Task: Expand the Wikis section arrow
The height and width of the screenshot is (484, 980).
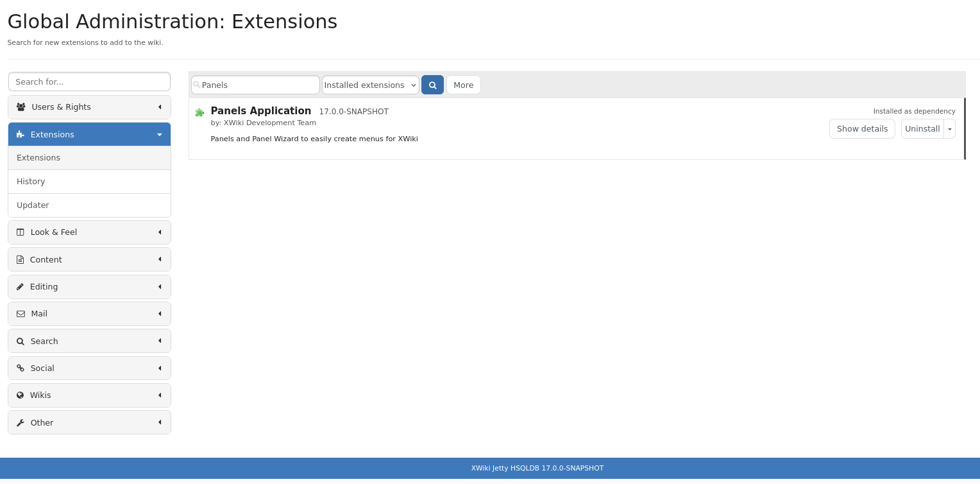Action: point(160,395)
